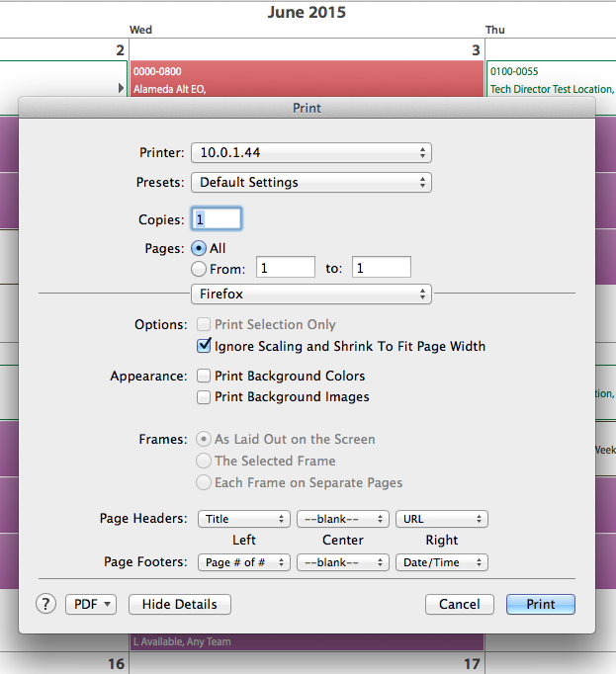Image resolution: width=616 pixels, height=674 pixels.
Task: Uncheck Ignore Scaling and Shrink To Fit
Action: (x=204, y=346)
